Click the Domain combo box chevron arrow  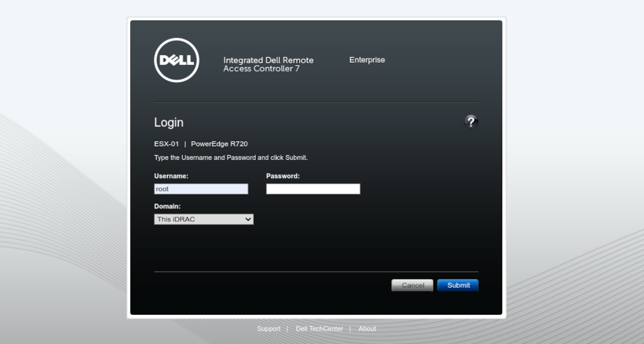tap(248, 219)
